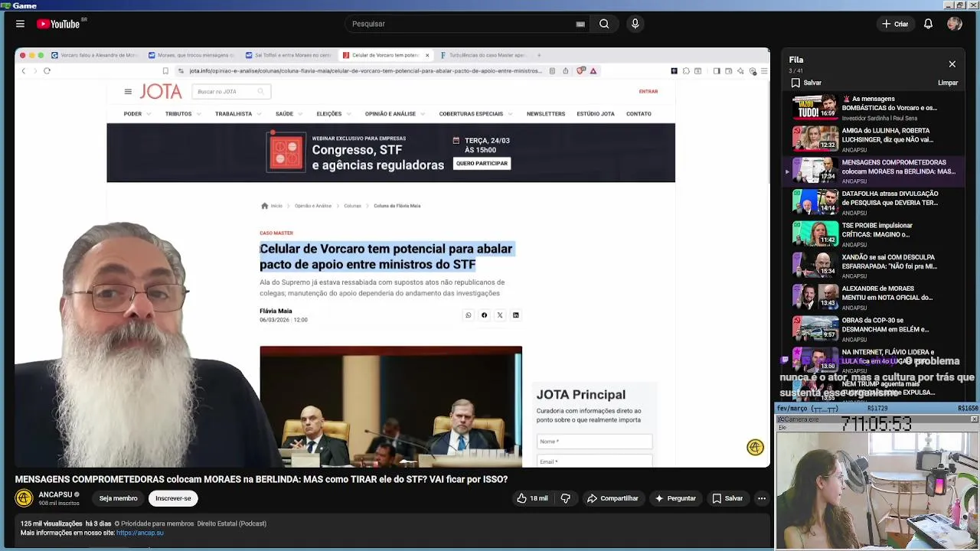Focus the YouTube Pesquisar search field
Viewport: 980px width, 551px height.
pyautogui.click(x=459, y=24)
